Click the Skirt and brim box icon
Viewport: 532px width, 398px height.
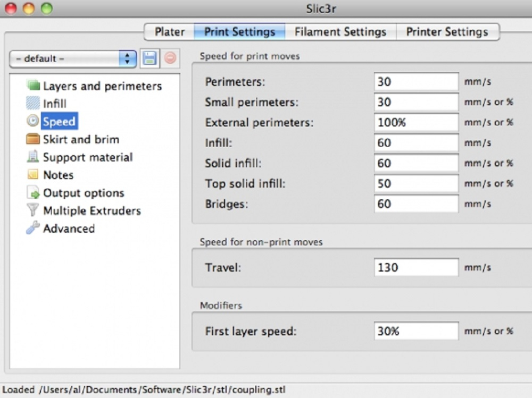(x=33, y=139)
